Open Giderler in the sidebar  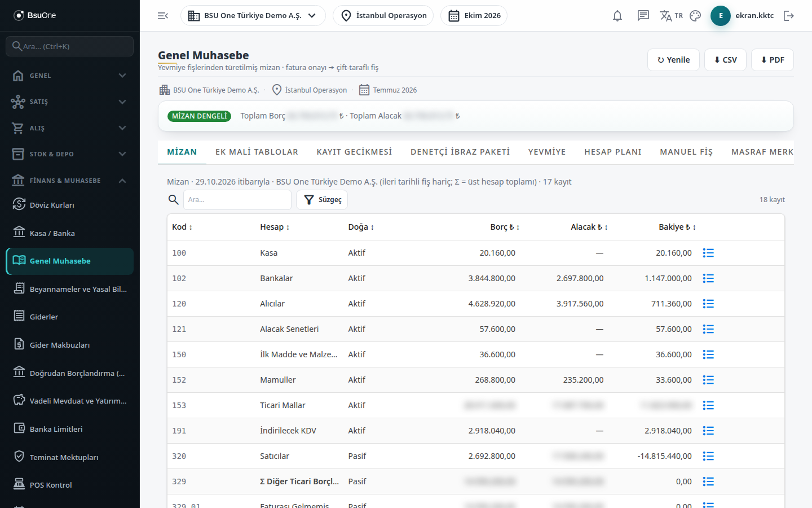[x=70, y=317]
